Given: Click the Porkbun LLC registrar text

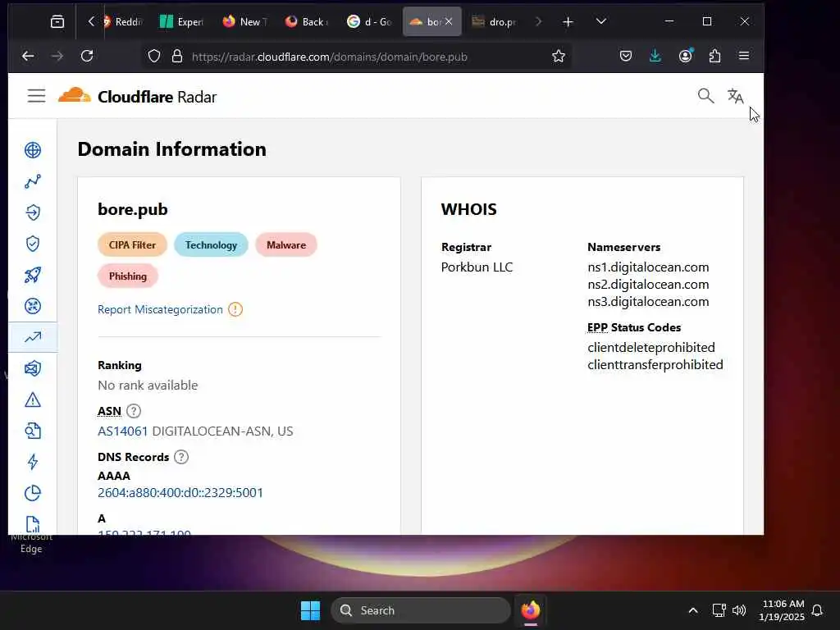Looking at the screenshot, I should click(477, 267).
